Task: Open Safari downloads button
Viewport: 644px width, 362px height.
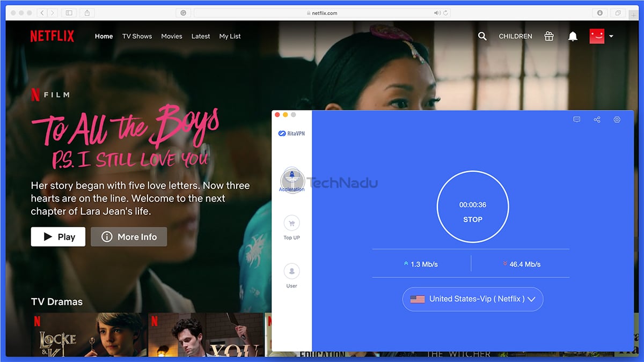Action: pyautogui.click(x=600, y=13)
